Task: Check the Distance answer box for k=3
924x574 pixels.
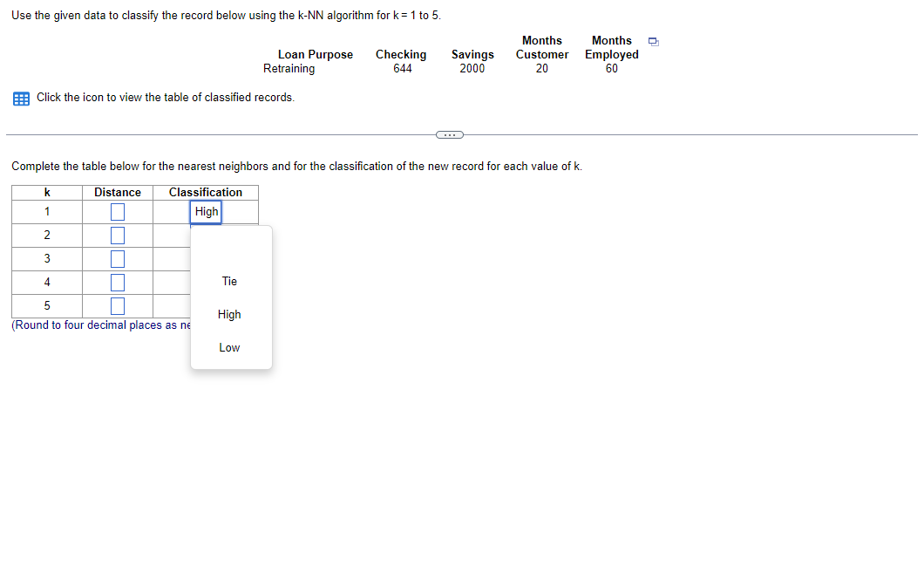Action: pos(117,258)
